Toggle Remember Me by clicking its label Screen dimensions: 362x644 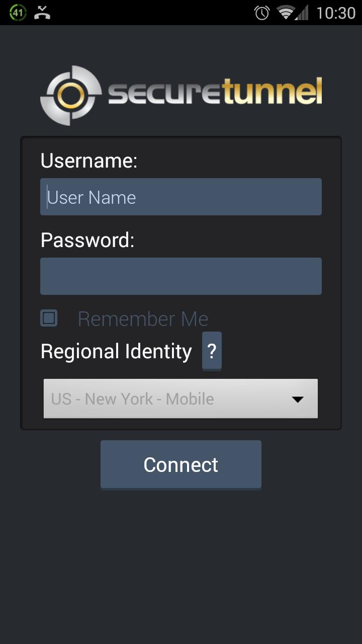pos(142,318)
